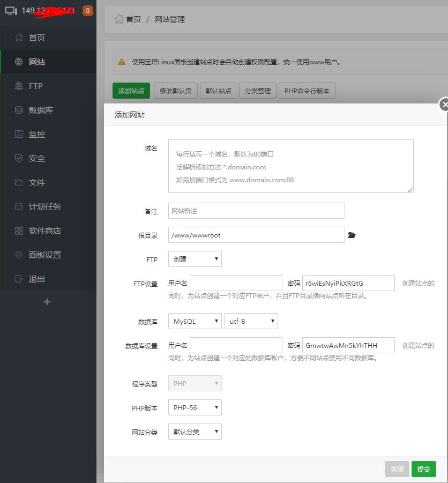Click the folder icon beside root directory
The height and width of the screenshot is (483, 448).
click(x=352, y=235)
